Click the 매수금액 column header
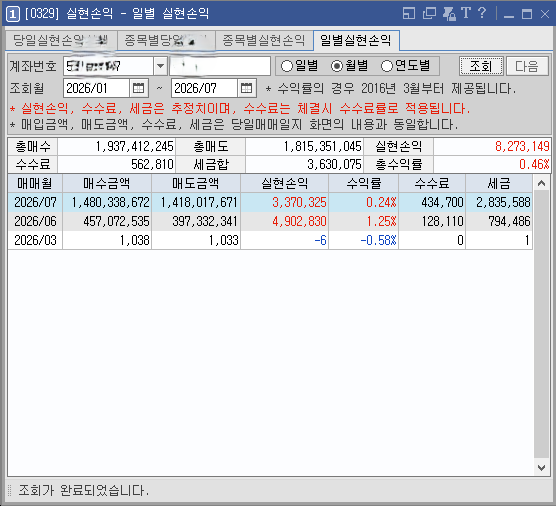 pyautogui.click(x=107, y=183)
